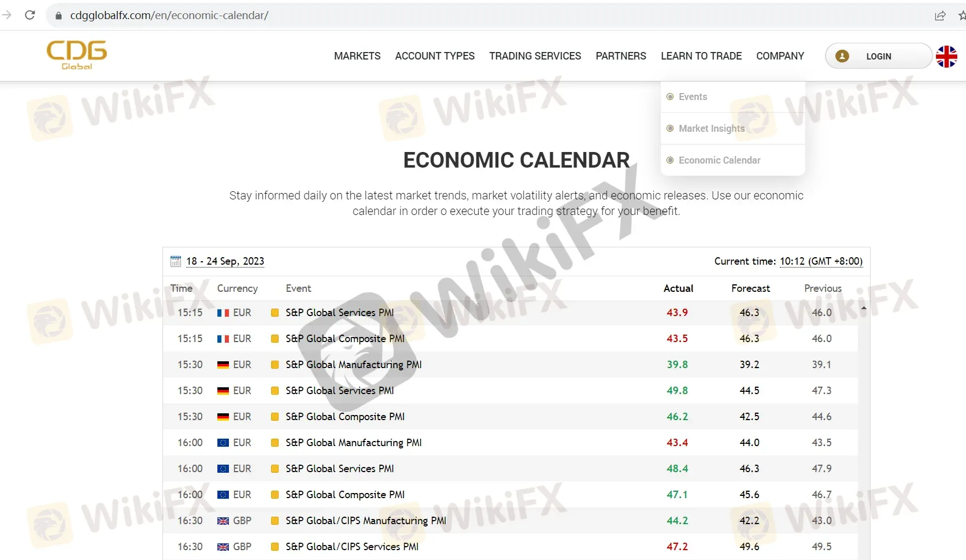Click the German flag in 15:30 Services PMI row
The height and width of the screenshot is (560, 966).
(x=223, y=391)
